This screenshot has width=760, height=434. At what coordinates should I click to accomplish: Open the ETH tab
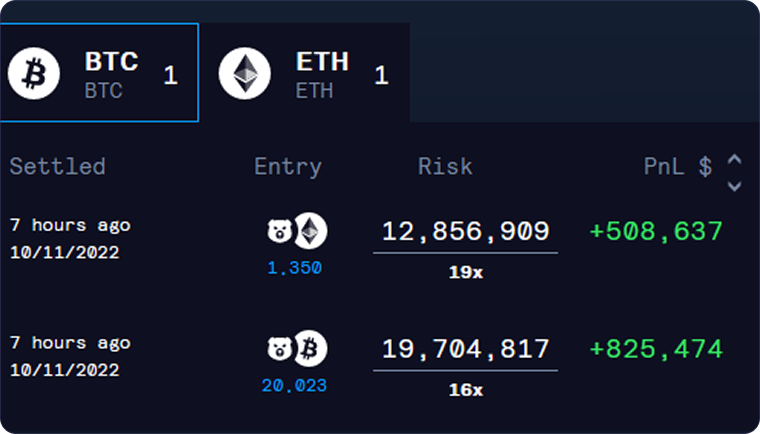305,73
